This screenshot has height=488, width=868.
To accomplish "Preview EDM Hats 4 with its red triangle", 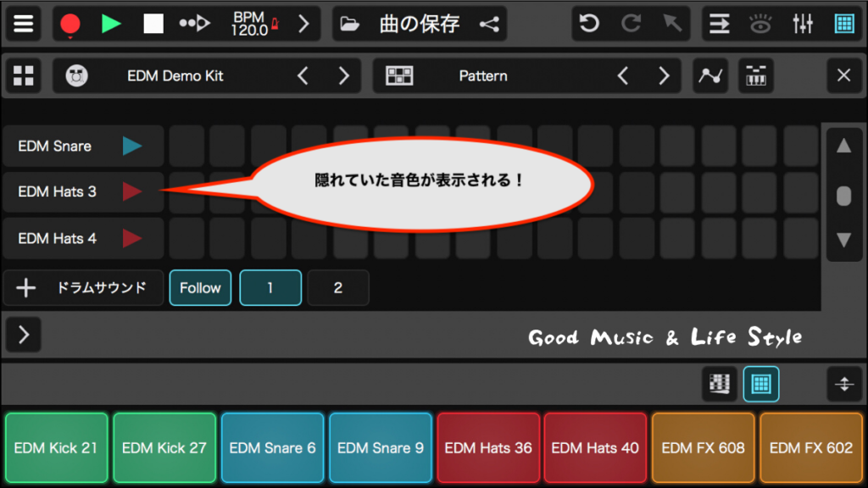I will (131, 238).
